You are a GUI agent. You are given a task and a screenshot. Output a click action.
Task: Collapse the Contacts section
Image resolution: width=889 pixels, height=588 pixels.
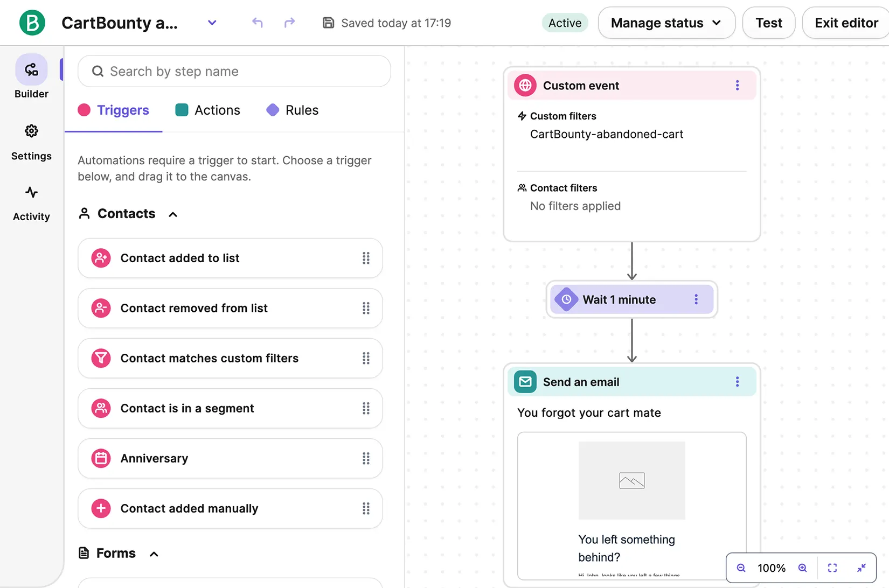[173, 214]
